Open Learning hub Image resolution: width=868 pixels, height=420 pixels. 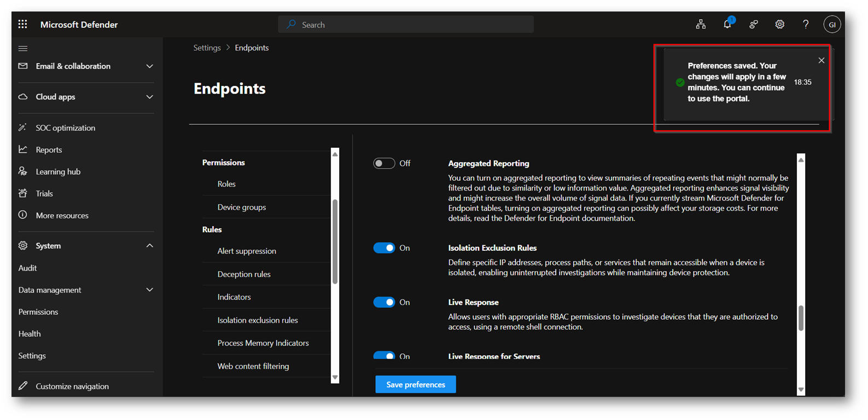(58, 171)
